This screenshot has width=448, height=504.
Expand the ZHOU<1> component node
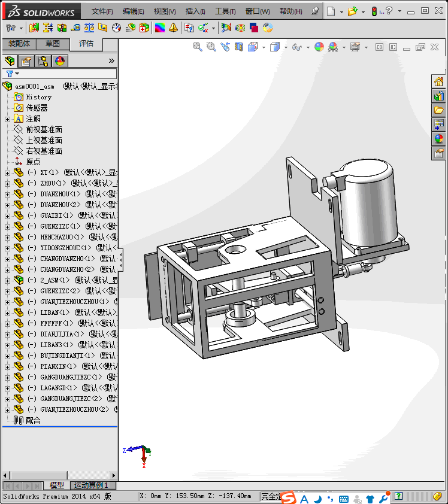pyautogui.click(x=7, y=184)
